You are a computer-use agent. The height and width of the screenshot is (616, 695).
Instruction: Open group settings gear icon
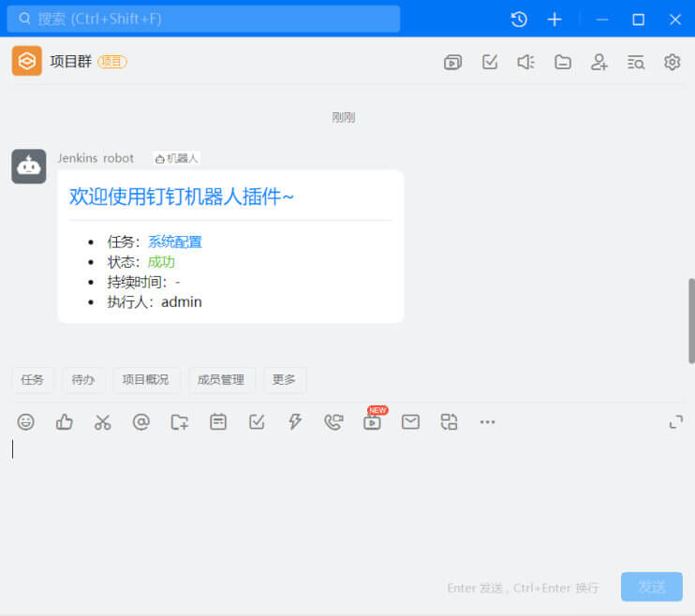click(x=672, y=62)
